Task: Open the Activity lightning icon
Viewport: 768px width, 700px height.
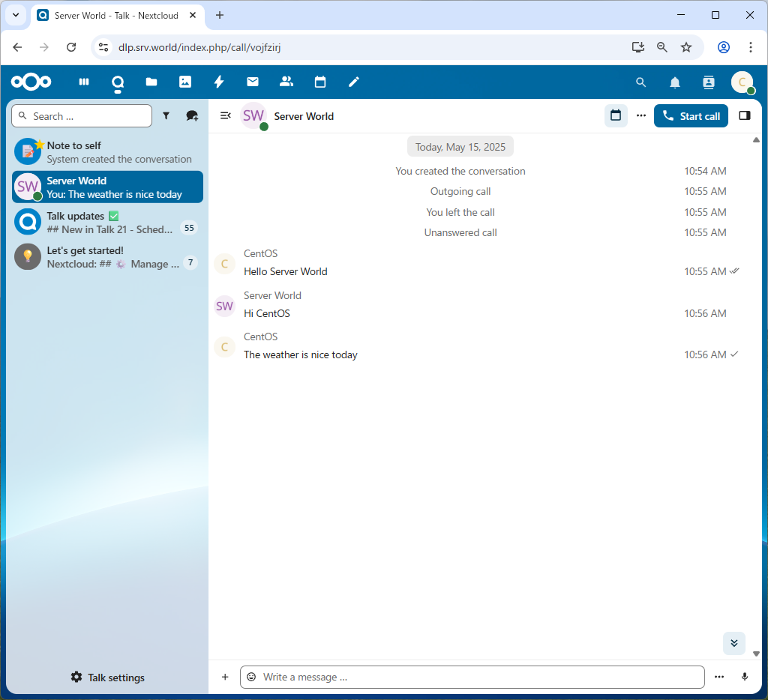Action: [219, 82]
